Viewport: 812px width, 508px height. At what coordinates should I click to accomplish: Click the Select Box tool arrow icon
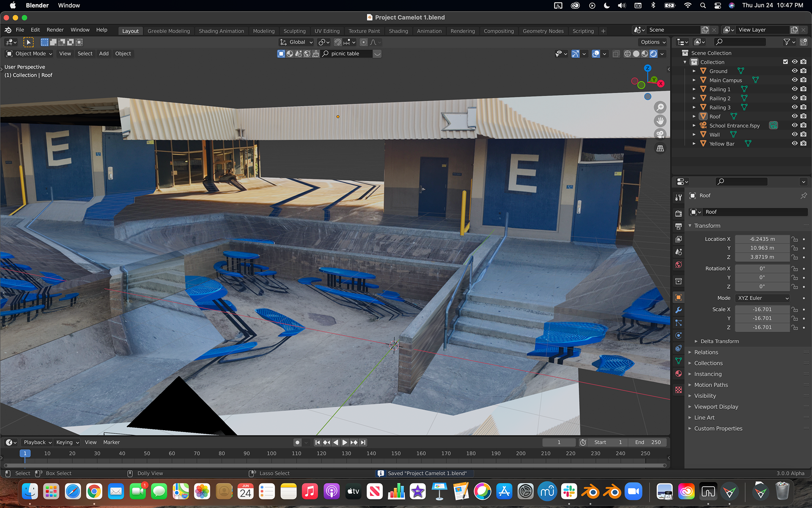coord(28,42)
